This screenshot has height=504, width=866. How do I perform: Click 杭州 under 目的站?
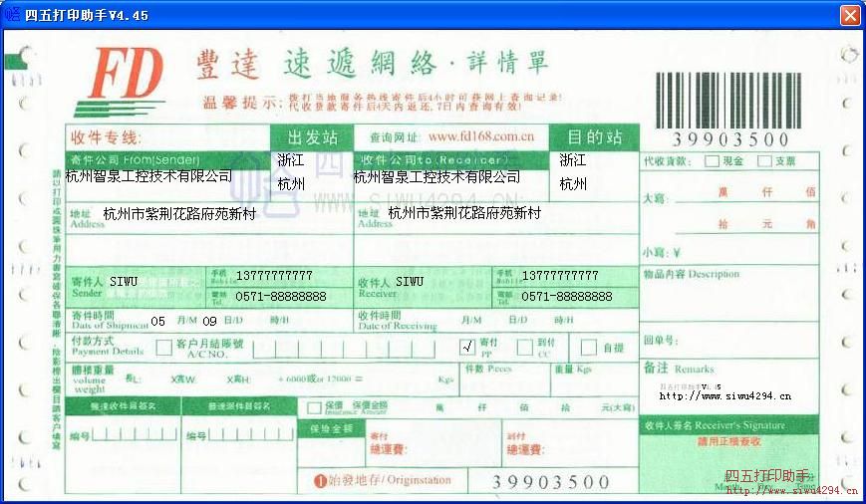(573, 184)
